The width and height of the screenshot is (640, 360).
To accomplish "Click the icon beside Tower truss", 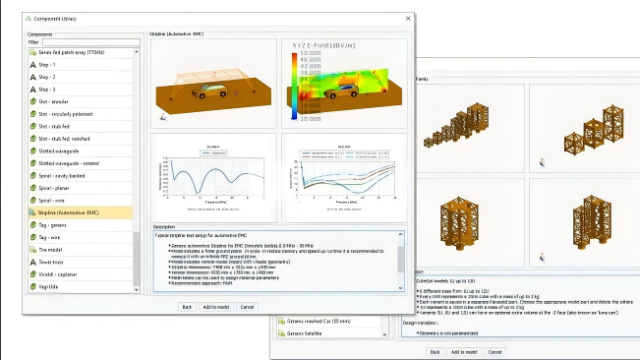I will 33,262.
